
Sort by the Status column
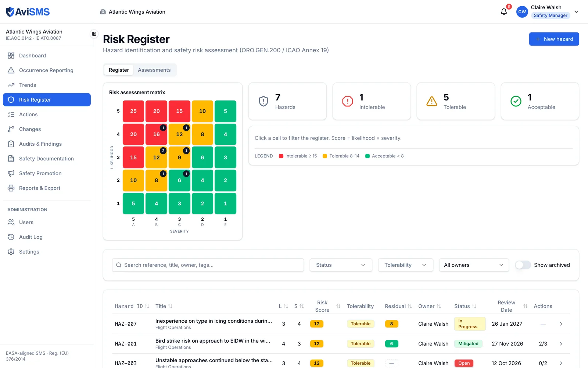(x=465, y=306)
